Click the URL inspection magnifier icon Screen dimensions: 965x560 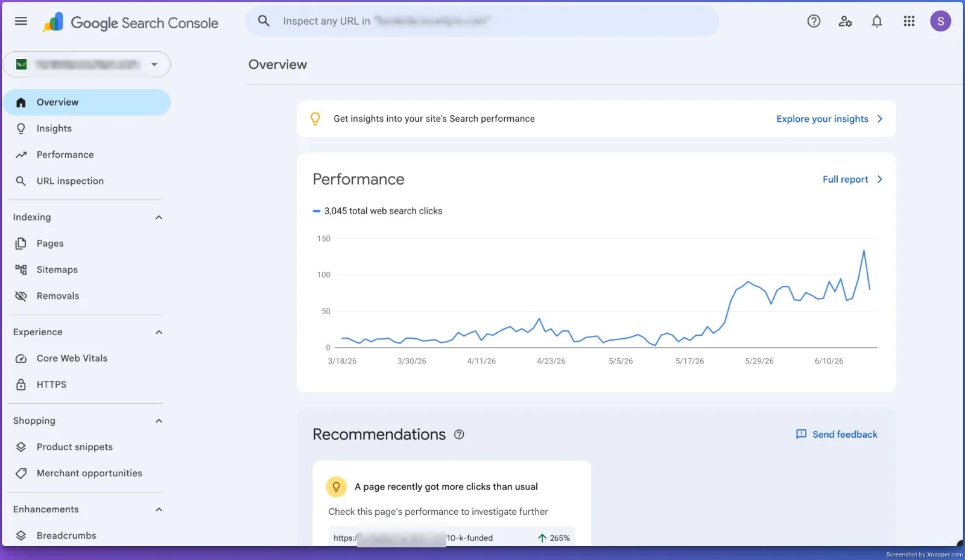[x=21, y=181]
